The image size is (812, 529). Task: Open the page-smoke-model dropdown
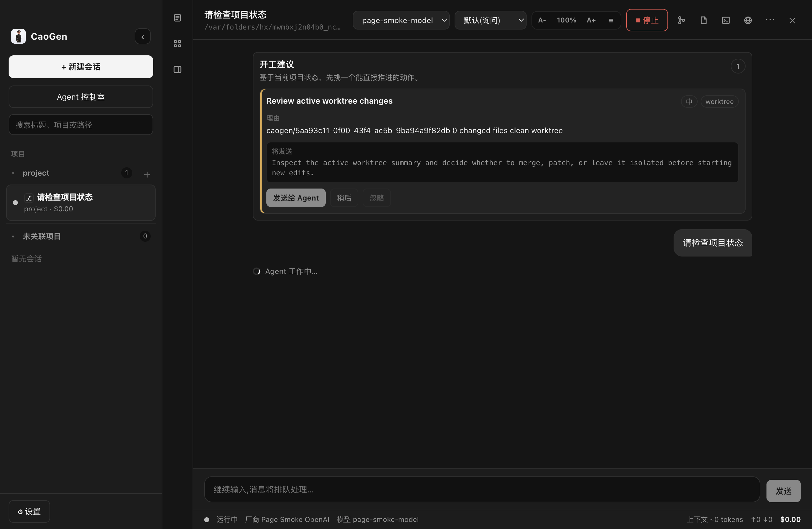(401, 21)
